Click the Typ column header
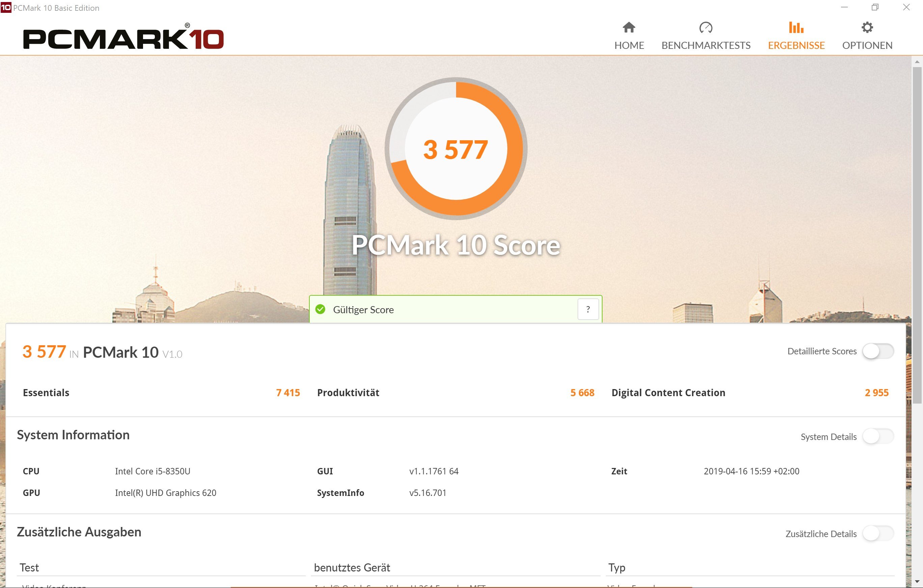923x588 pixels. [x=616, y=568]
